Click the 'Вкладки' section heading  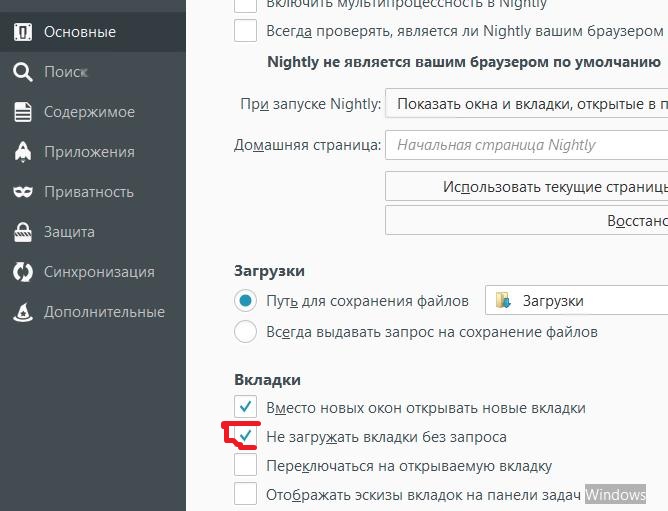268,379
